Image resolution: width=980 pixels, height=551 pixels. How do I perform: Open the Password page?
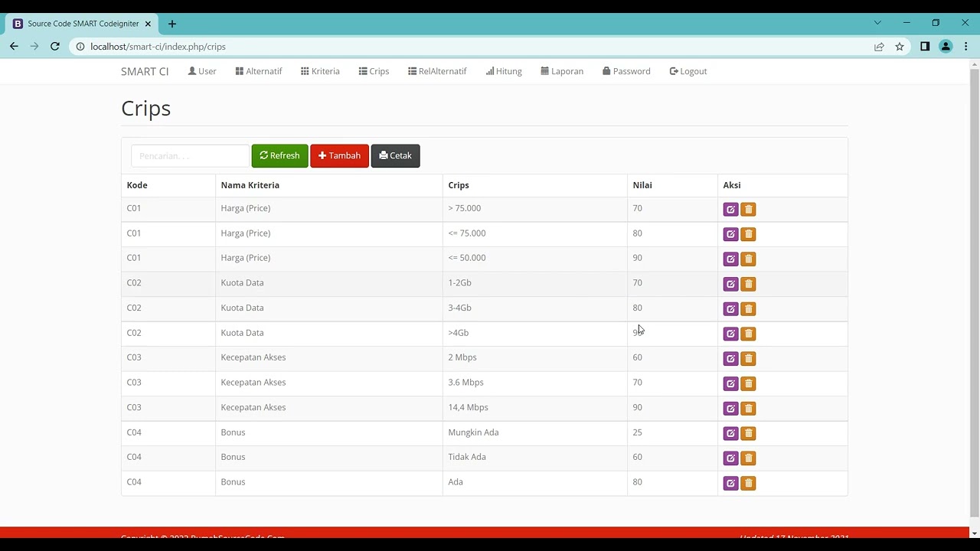(626, 71)
